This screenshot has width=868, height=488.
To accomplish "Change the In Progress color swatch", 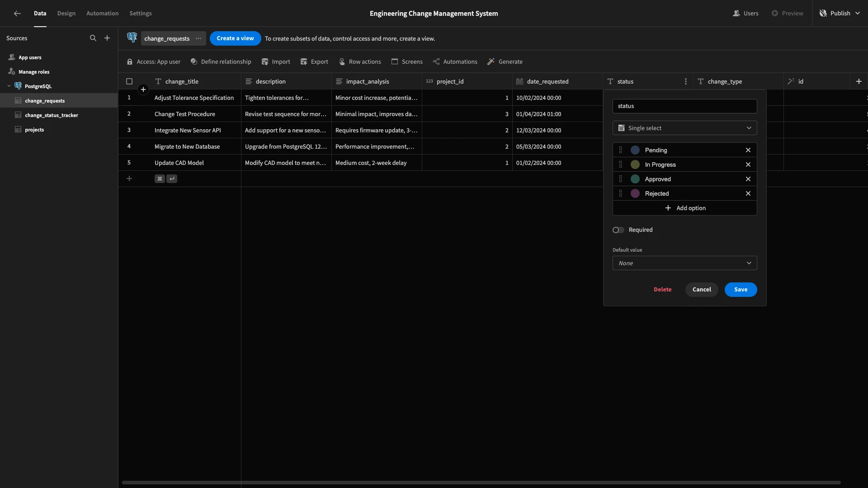I will 635,164.
